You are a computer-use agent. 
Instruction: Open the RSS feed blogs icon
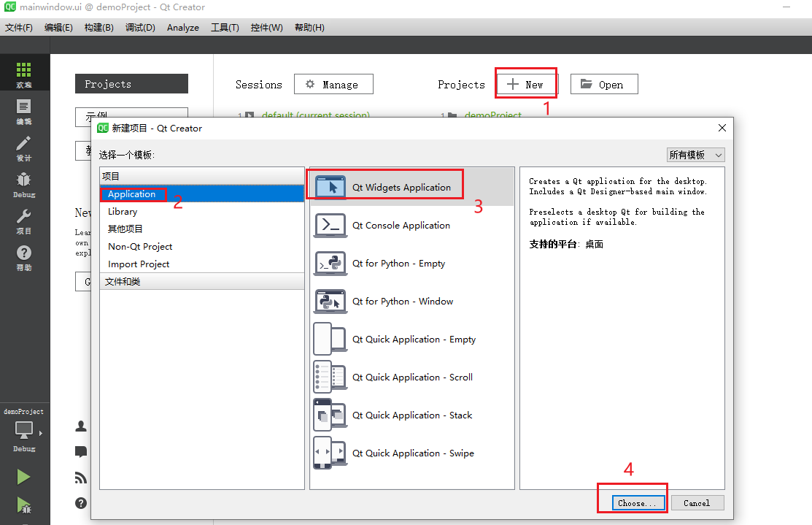click(x=81, y=478)
